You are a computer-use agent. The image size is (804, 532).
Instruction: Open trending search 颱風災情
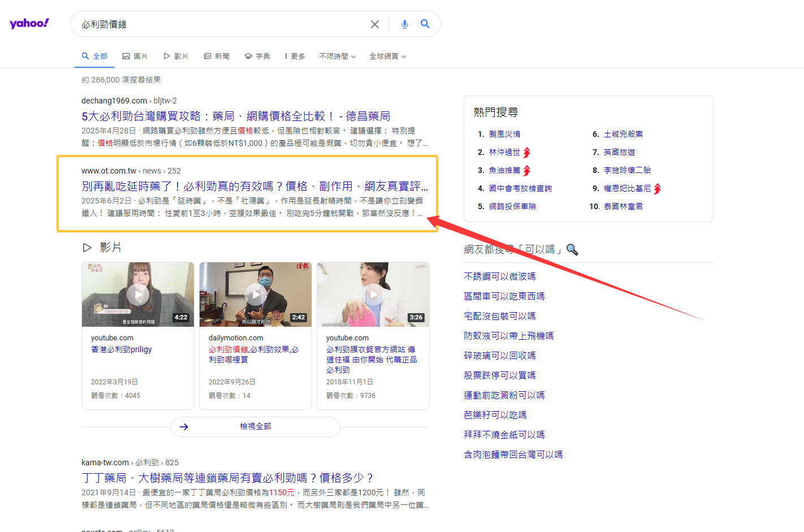505,134
